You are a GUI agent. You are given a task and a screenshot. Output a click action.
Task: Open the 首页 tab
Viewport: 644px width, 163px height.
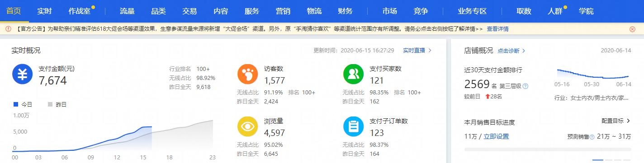coord(14,11)
